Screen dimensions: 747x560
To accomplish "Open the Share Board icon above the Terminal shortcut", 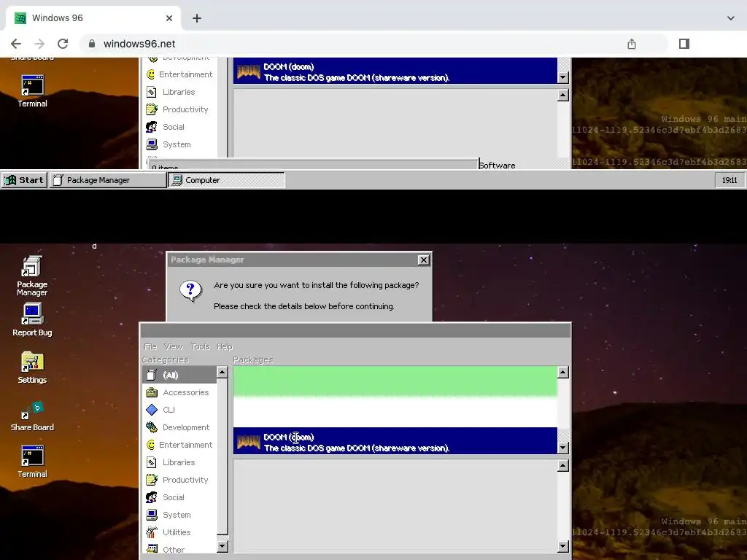I will click(x=32, y=416).
